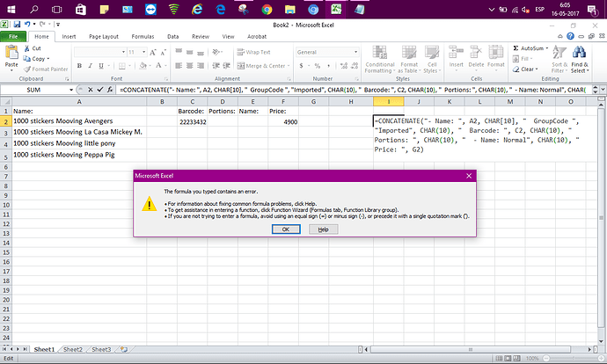The image size is (607, 364).
Task: Click the Cut scissors command
Action: click(33, 48)
